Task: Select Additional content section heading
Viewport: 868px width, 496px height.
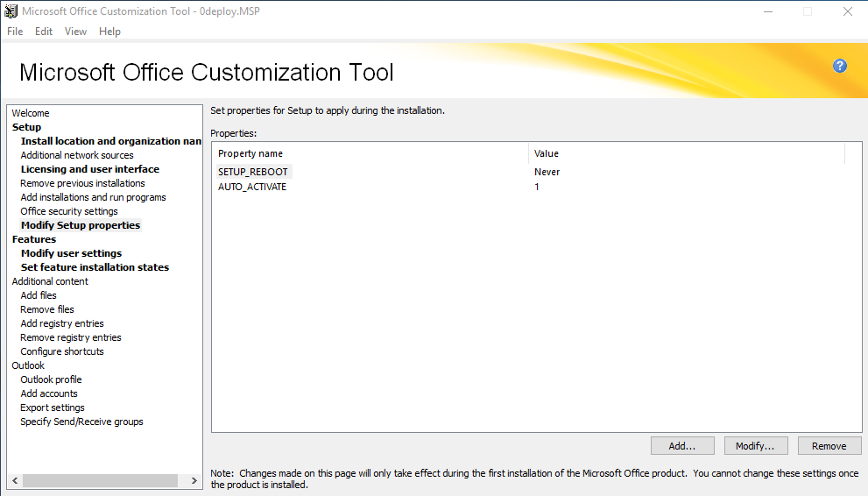Action: click(x=50, y=281)
